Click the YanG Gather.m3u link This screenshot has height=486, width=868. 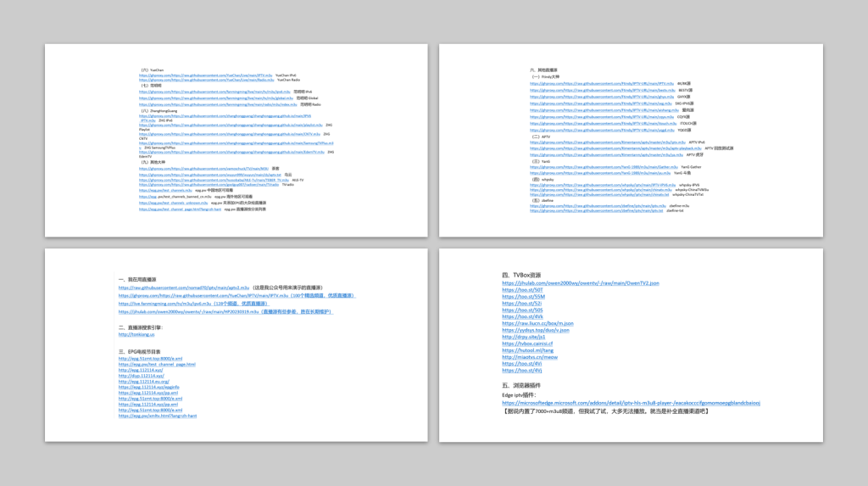coord(604,167)
